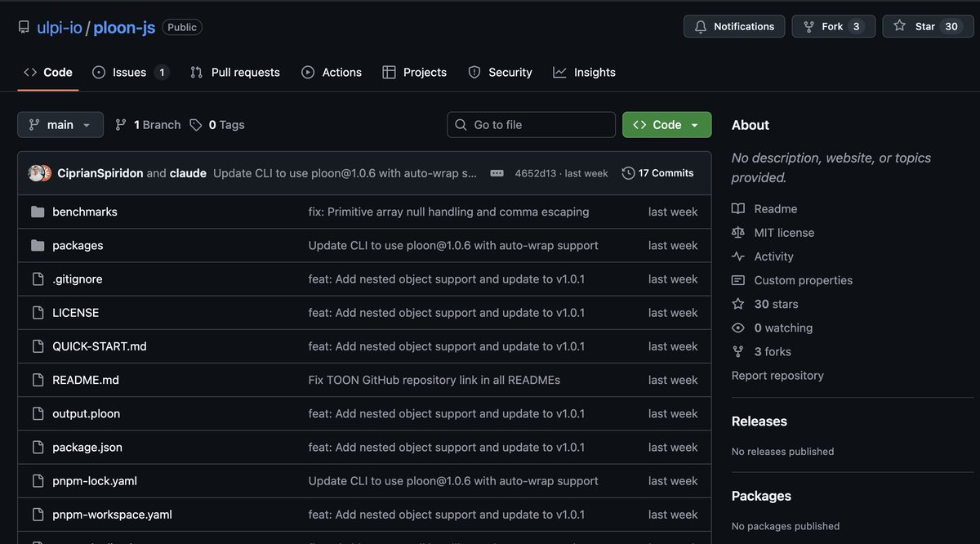The height and width of the screenshot is (544, 980).
Task: Open the main branch dropdown
Action: (60, 124)
